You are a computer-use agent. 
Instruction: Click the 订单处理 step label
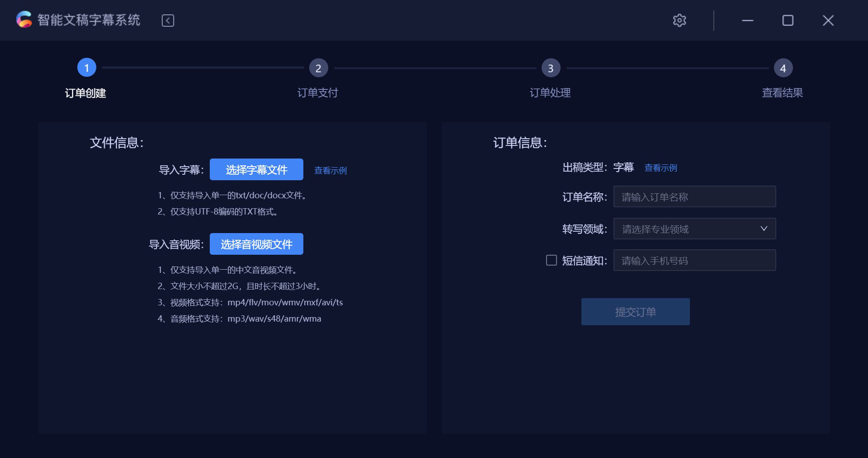[550, 93]
